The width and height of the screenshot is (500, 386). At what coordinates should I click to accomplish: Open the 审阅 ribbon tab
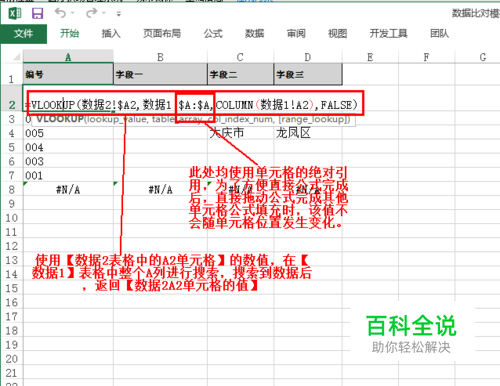tap(296, 33)
